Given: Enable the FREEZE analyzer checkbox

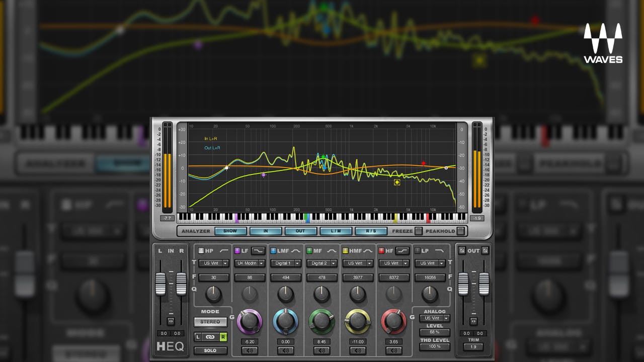Looking at the screenshot, I should coord(418,231).
